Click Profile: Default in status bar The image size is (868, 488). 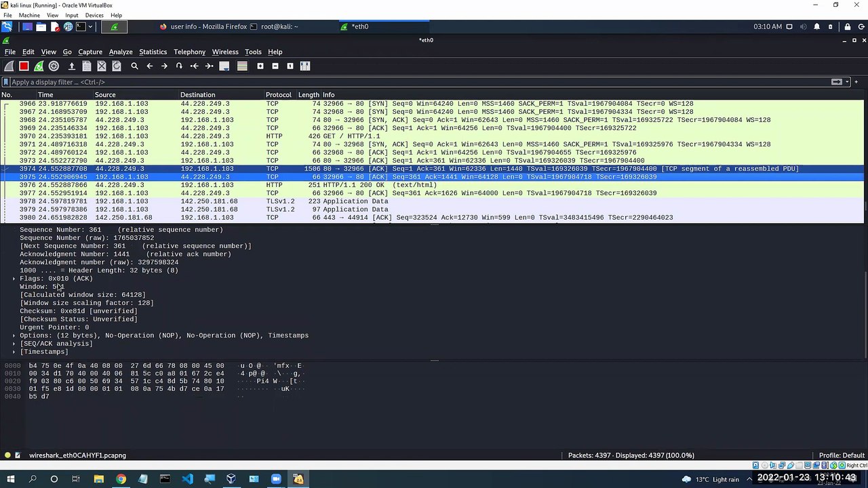pos(842,455)
